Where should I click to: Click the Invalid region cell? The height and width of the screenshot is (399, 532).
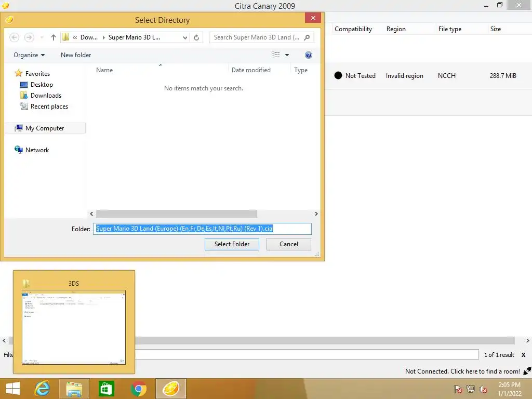pos(404,76)
